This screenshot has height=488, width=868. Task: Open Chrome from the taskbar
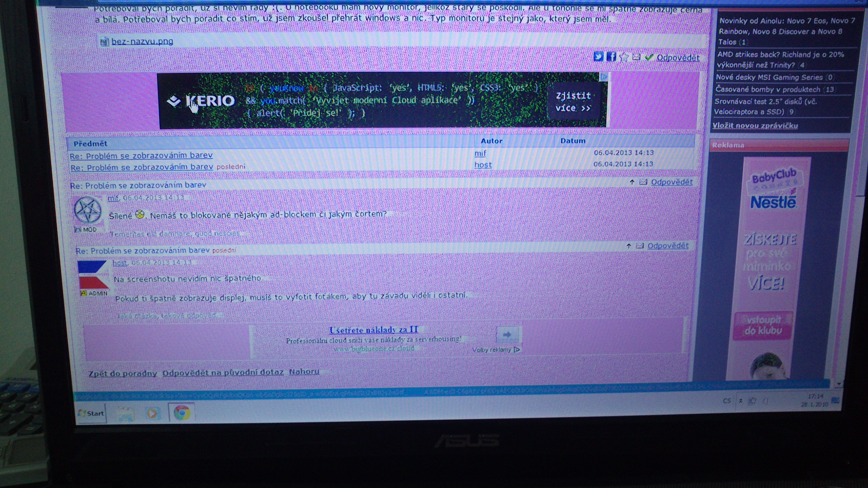(x=182, y=413)
